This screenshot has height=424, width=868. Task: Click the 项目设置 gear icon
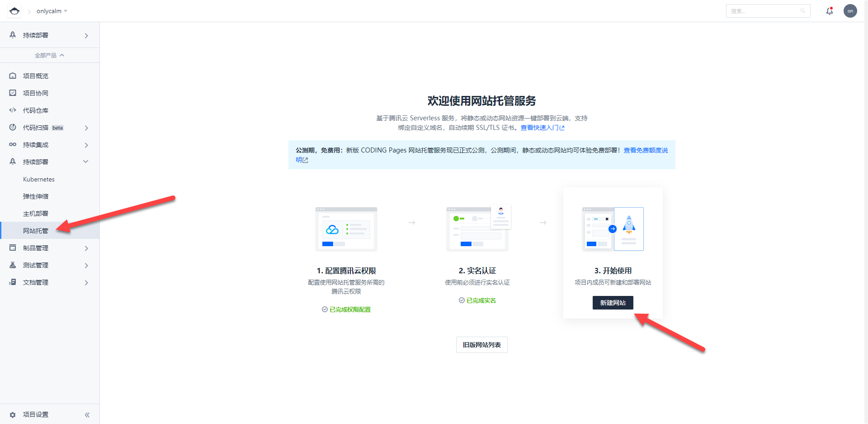point(13,414)
